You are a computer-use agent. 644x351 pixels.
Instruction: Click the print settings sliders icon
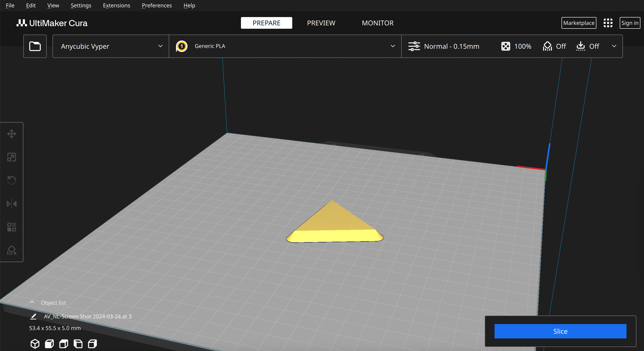pos(414,46)
